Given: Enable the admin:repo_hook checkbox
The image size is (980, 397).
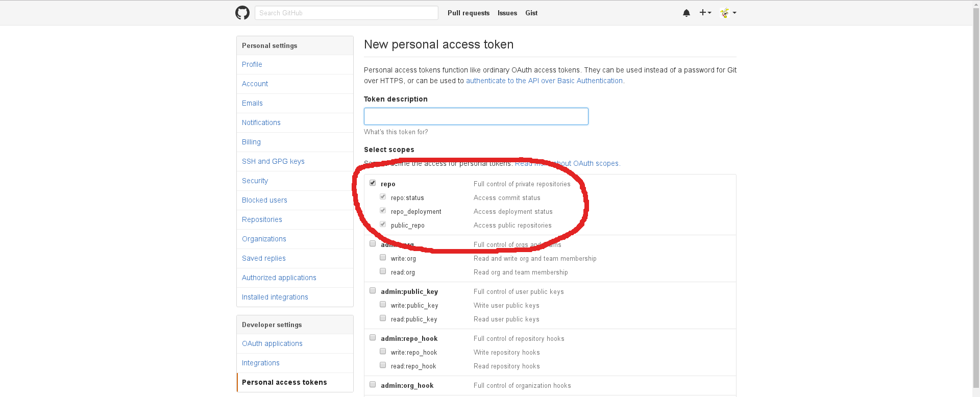Looking at the screenshot, I should tap(373, 337).
